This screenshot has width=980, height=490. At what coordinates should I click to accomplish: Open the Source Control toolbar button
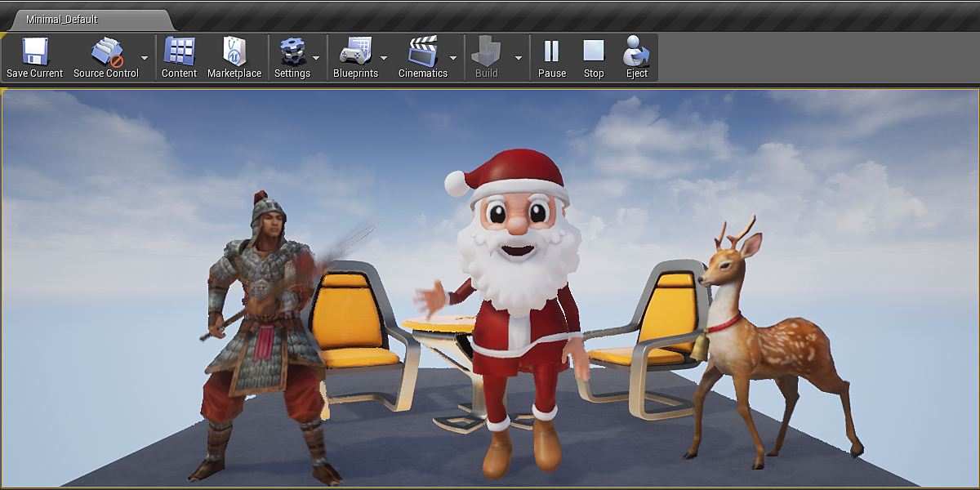[106, 52]
